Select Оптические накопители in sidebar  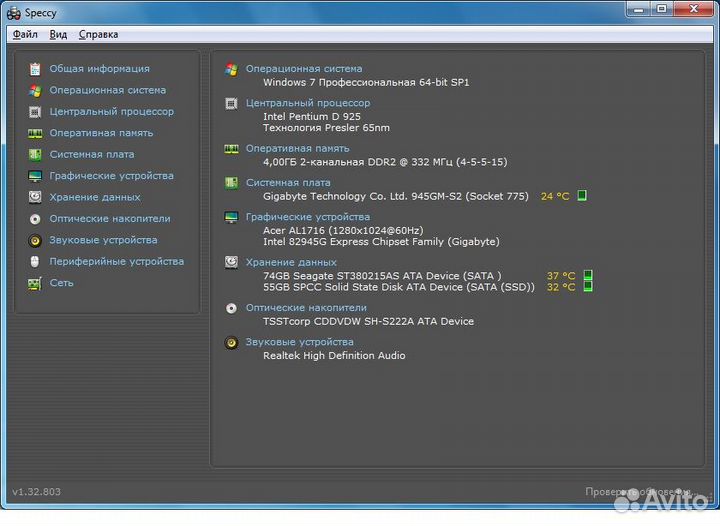[110, 219]
